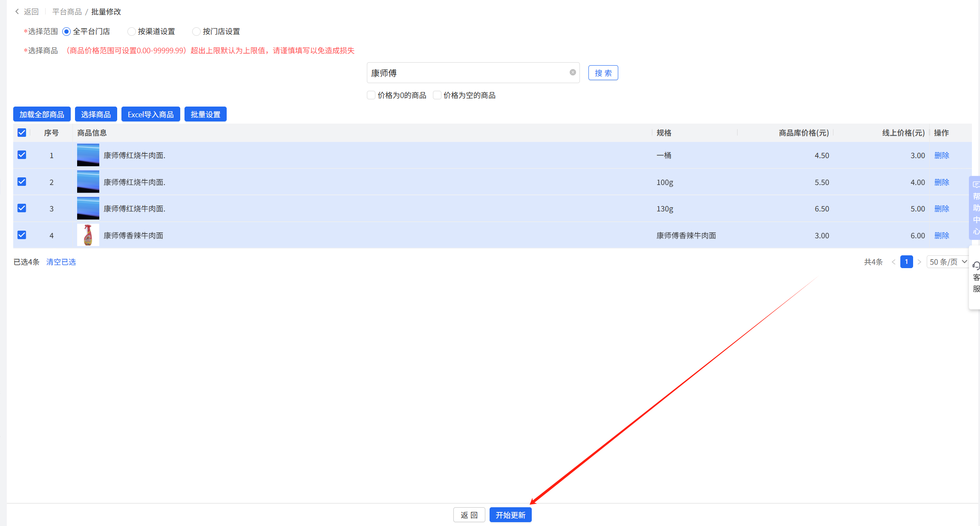Delete the 130g product row

click(942, 208)
